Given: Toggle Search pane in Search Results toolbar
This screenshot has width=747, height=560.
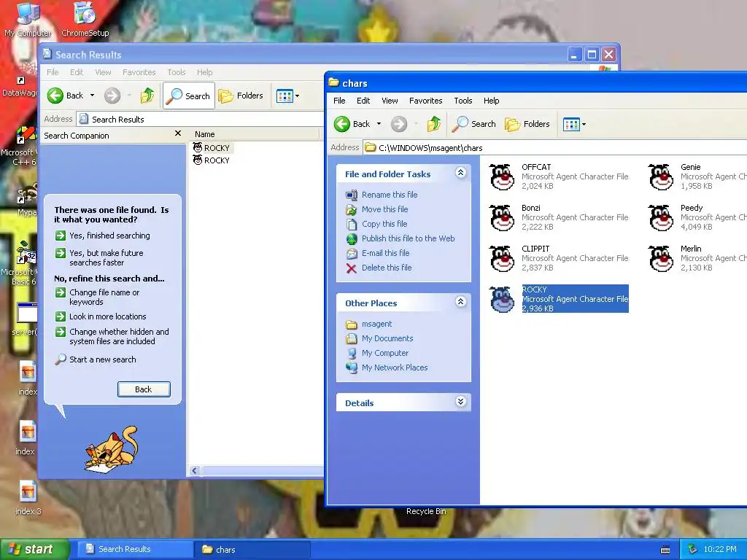Looking at the screenshot, I should pyautogui.click(x=189, y=96).
